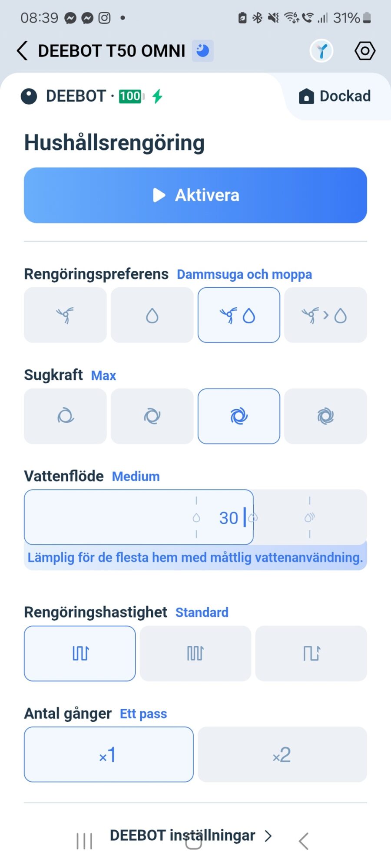Open DEEBOT inställningar
Screen dimensions: 391x868
click(x=191, y=835)
